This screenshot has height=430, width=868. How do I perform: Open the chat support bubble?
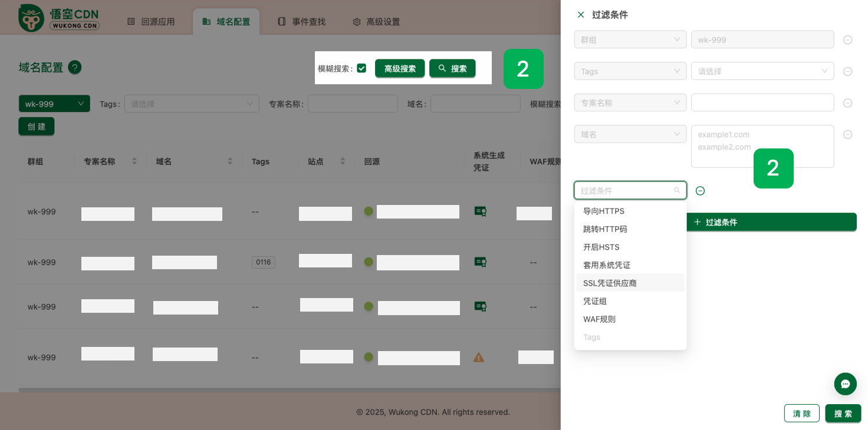click(845, 384)
